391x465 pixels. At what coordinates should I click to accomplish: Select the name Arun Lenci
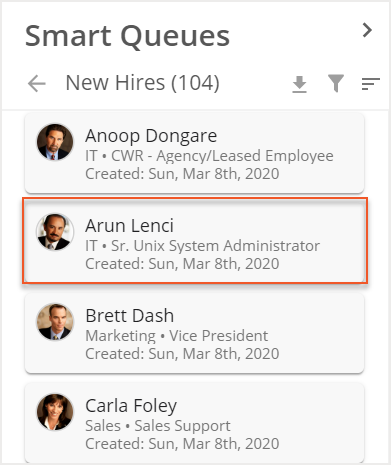pyautogui.click(x=129, y=226)
